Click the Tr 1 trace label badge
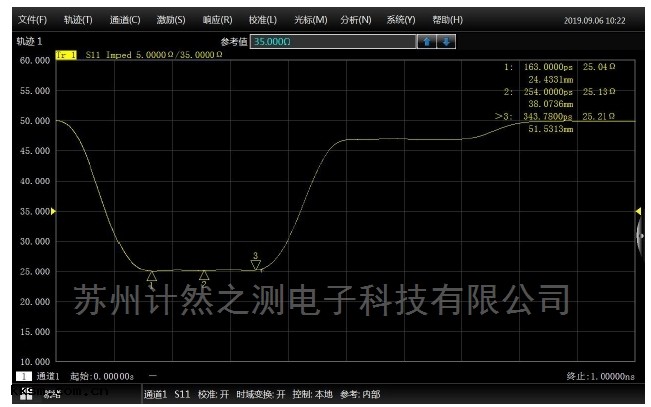 pyautogui.click(x=68, y=55)
